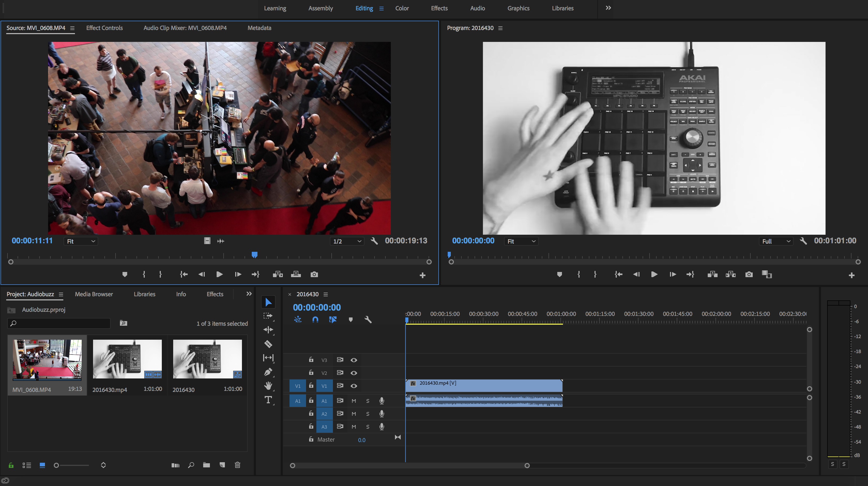
Task: Click the Play button in program monitor
Action: [x=654, y=274]
